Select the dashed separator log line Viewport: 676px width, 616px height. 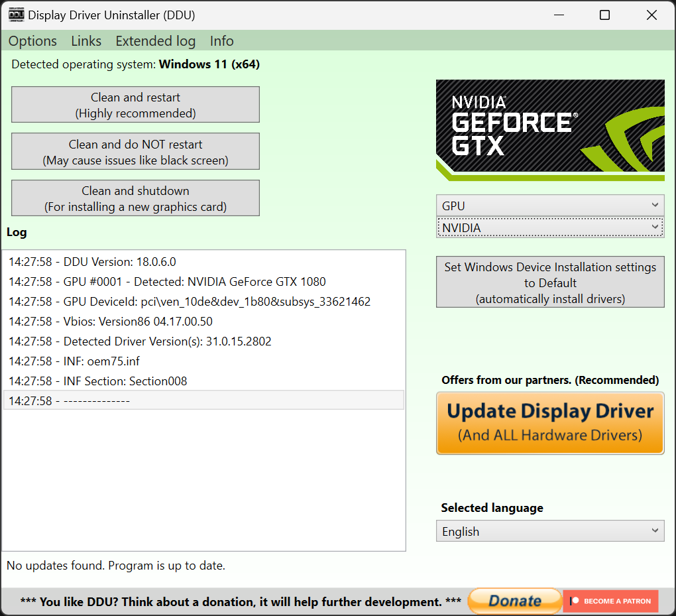[203, 400]
